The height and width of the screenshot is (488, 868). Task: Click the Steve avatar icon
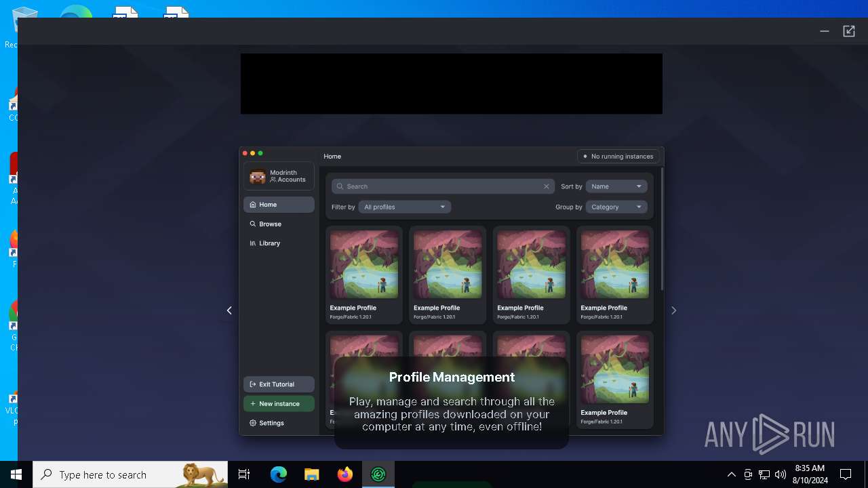(258, 176)
